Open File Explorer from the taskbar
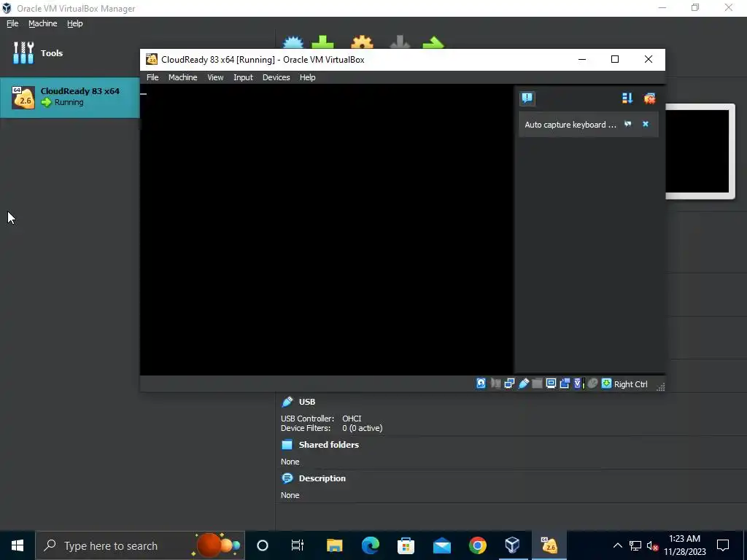 (x=334, y=545)
